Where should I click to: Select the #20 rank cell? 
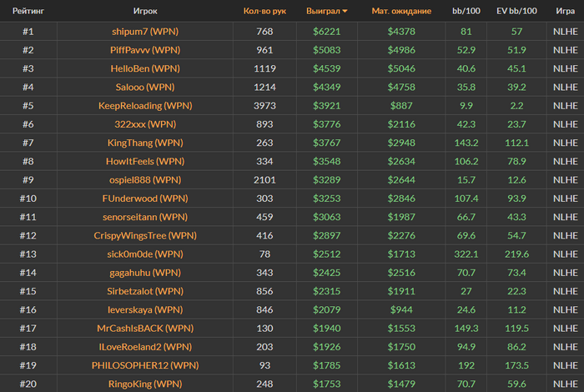click(28, 384)
